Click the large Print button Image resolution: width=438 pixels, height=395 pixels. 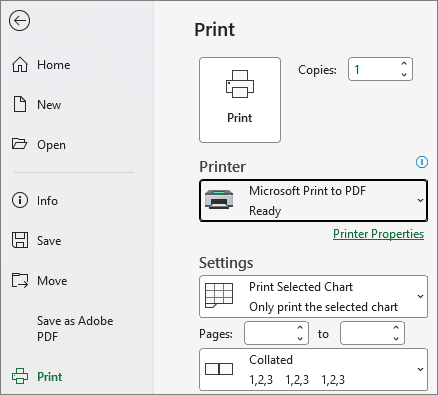coord(240,100)
